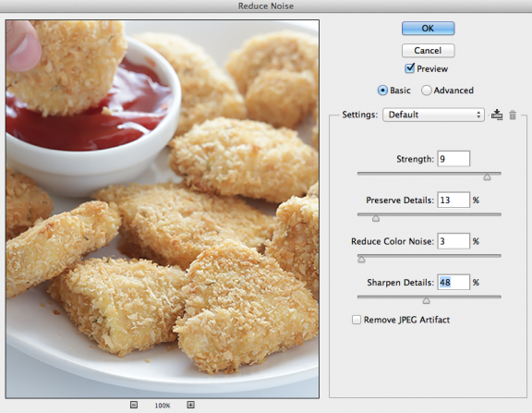Viewport: 532px width, 413px height.
Task: Open the Settings Default dropdown
Action: coord(433,115)
